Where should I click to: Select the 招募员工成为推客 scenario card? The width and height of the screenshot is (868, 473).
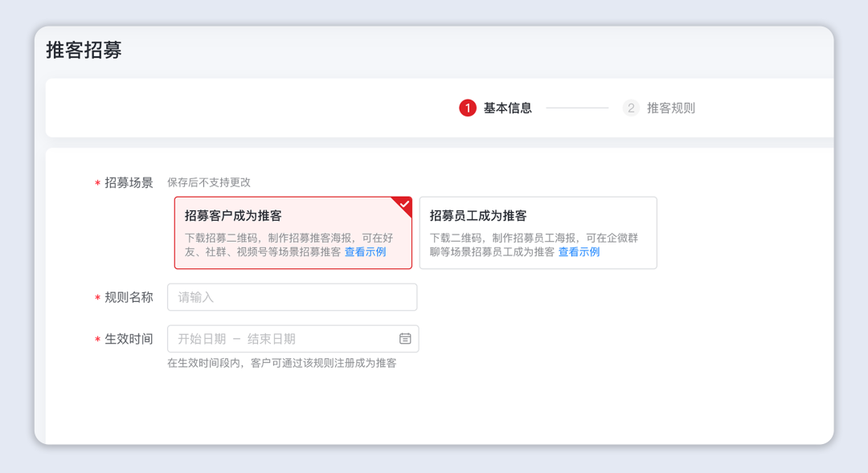point(538,232)
